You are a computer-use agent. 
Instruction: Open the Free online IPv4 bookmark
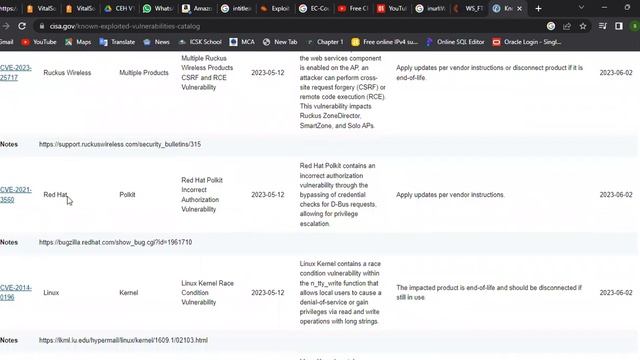[385, 42]
